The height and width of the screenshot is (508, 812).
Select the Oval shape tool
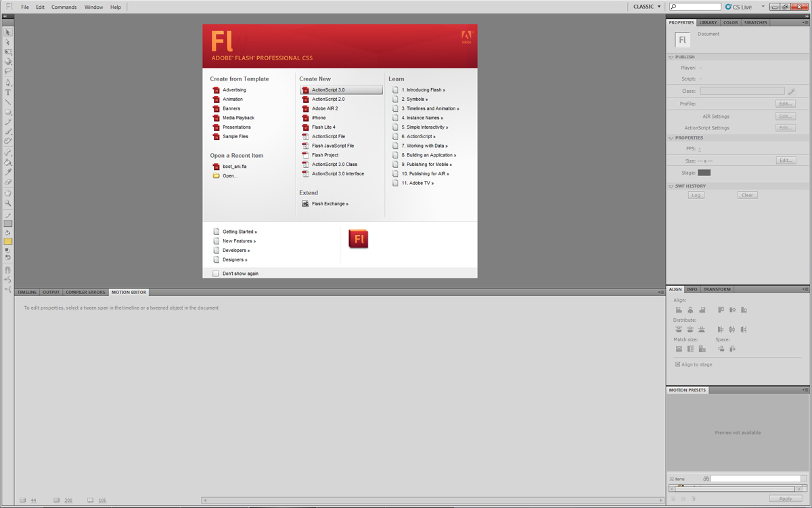coord(8,112)
